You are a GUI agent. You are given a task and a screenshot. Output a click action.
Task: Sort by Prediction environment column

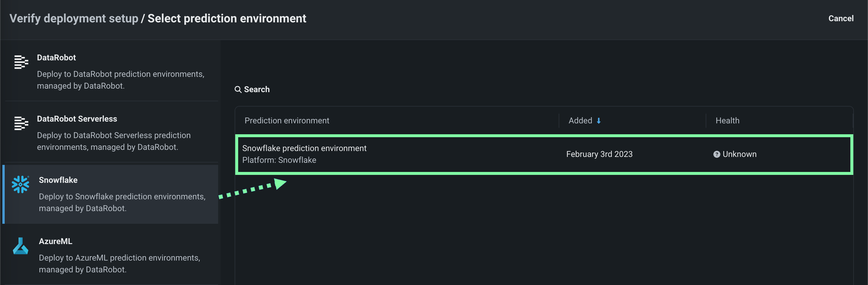point(287,121)
